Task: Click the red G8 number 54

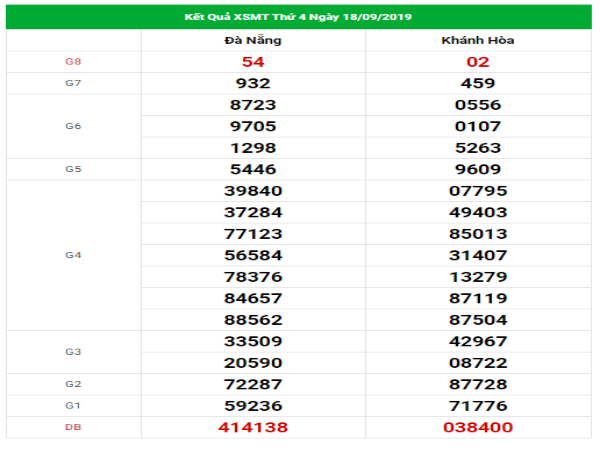Action: [x=252, y=62]
